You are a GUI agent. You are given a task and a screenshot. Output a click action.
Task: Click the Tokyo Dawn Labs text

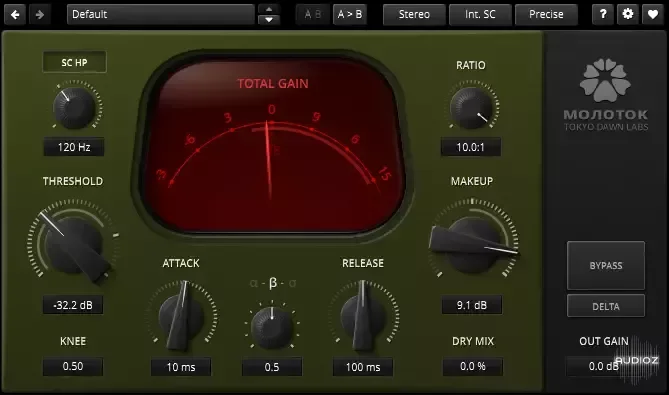pos(606,127)
